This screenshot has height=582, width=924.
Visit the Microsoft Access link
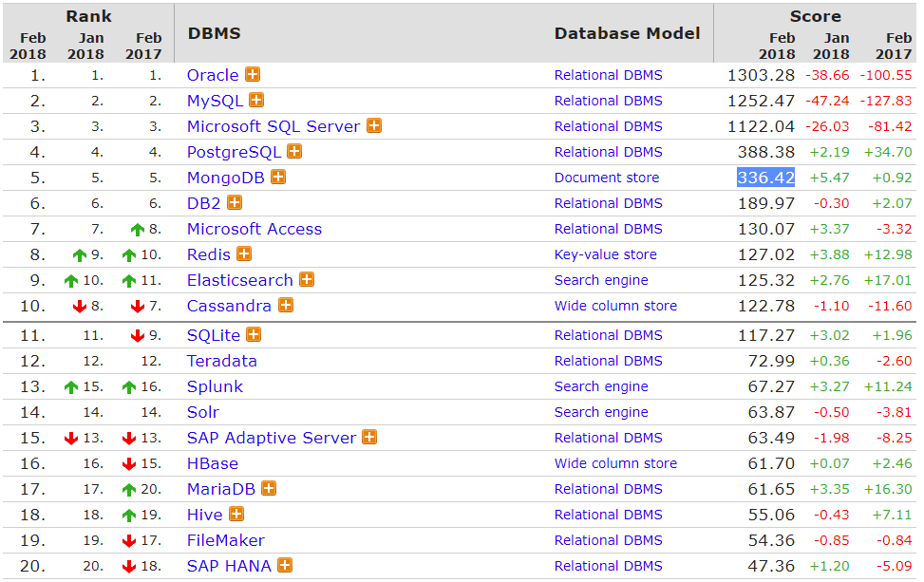point(255,229)
